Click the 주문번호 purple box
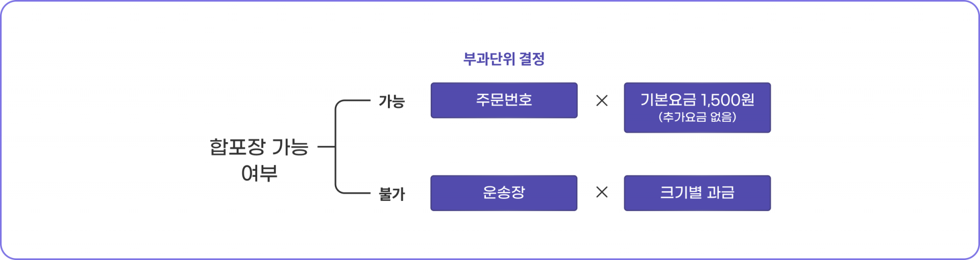 click(504, 100)
